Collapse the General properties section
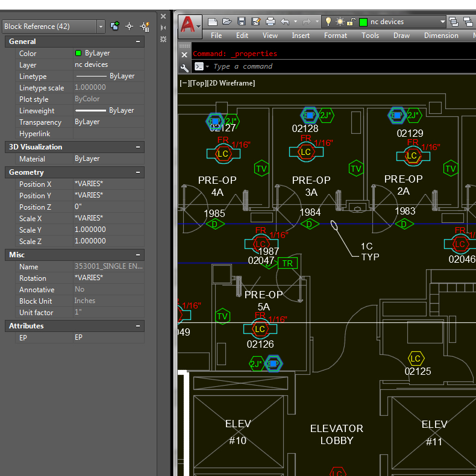Screen dimensions: 476x476 click(138, 42)
